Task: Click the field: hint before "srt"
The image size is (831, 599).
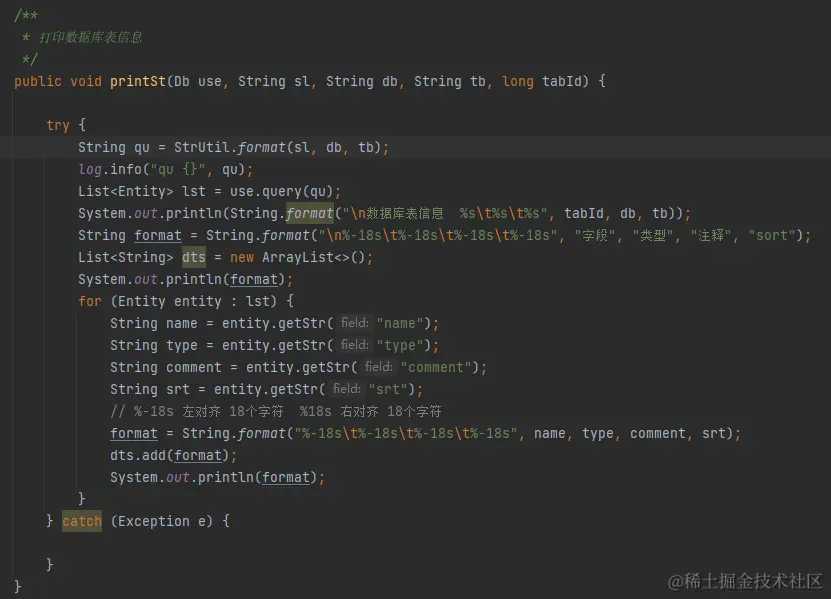Action: click(x=347, y=389)
